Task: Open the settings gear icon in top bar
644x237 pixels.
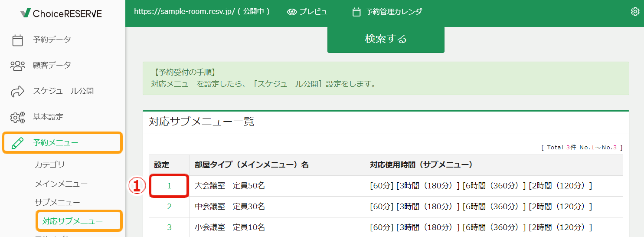Action: click(635, 12)
